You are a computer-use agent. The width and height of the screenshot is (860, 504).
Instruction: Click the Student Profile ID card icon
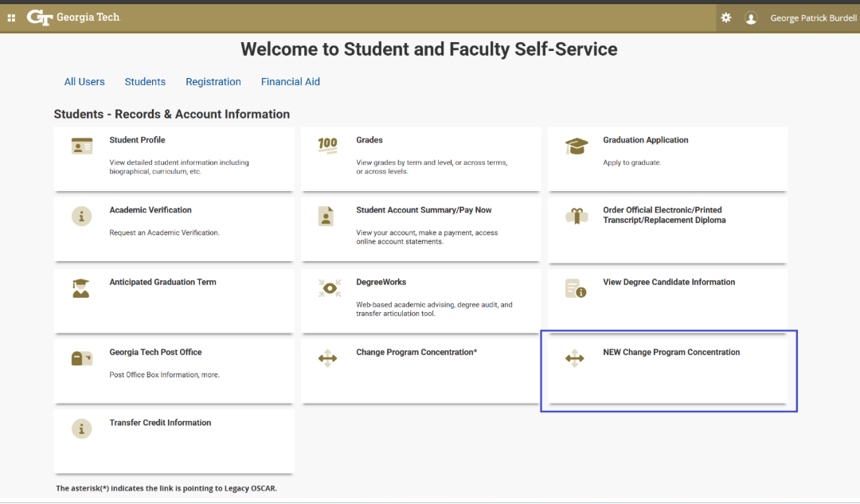pyautogui.click(x=82, y=146)
